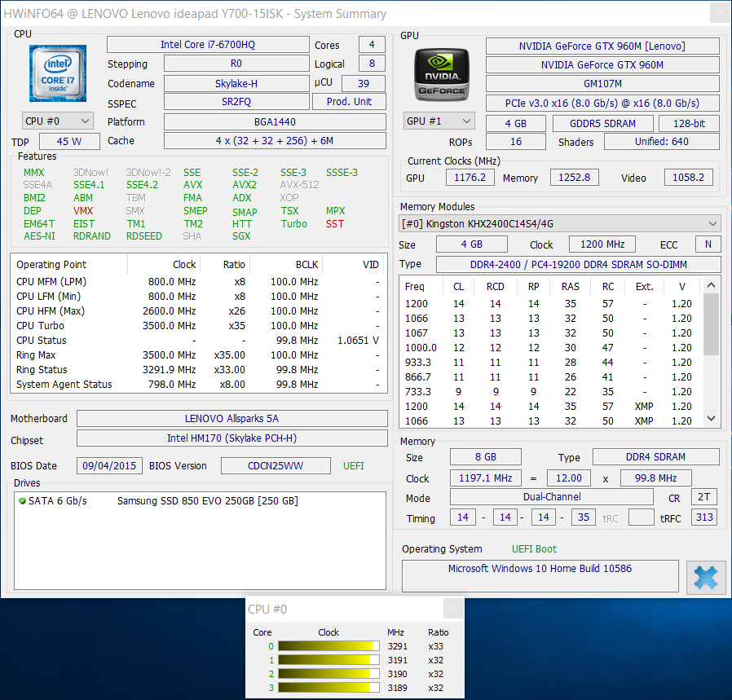This screenshot has height=700, width=732.
Task: Click the UEFI Boot label
Action: click(534, 549)
